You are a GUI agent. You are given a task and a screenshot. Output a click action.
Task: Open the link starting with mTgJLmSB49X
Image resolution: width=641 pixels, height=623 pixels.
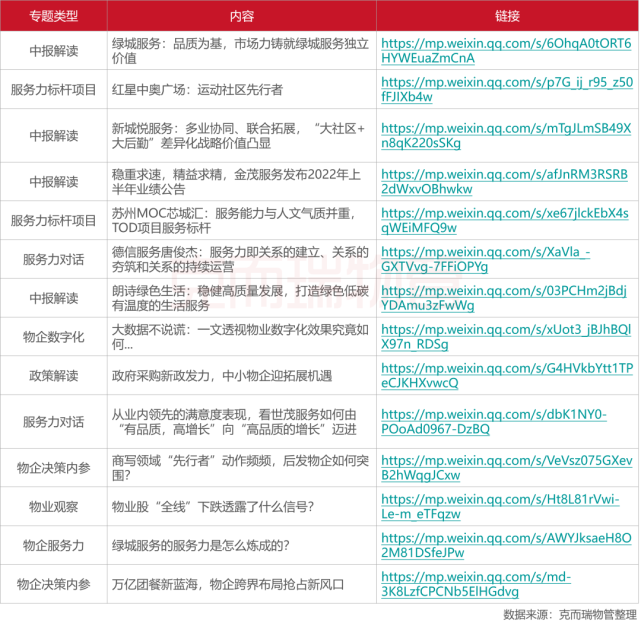(x=506, y=136)
